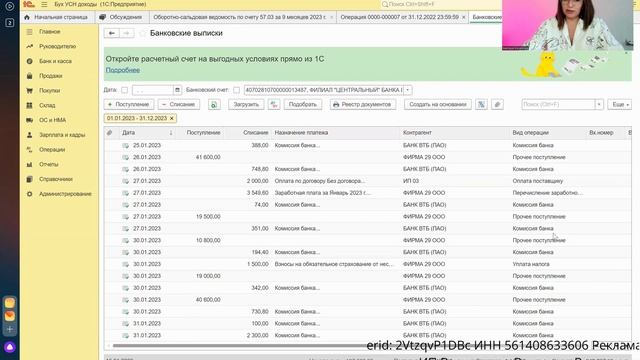Screen dimensions: 640x360
Task: Close the Операция 0000-000007 tab
Action: (x=464, y=17)
